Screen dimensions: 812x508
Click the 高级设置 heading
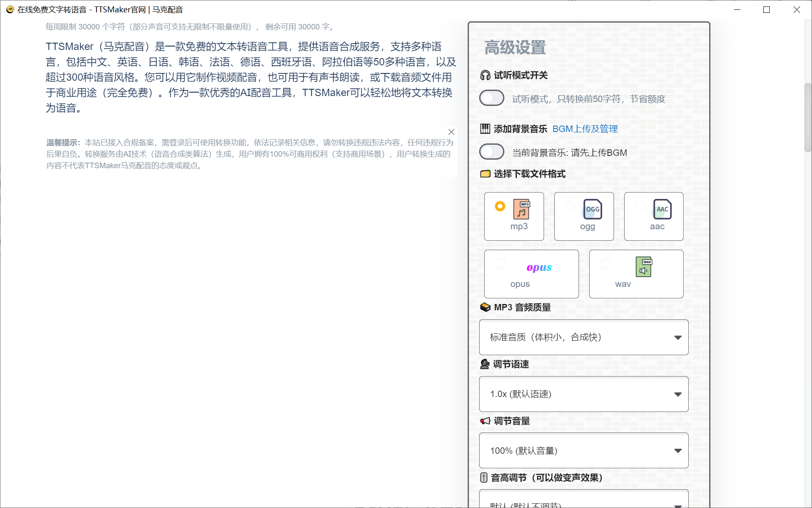(x=515, y=47)
